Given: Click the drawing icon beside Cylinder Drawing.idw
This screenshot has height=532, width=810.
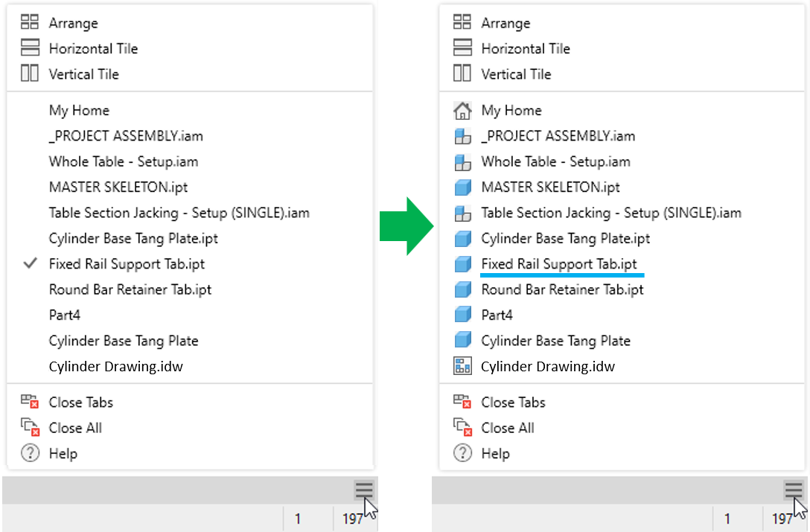Looking at the screenshot, I should (462, 366).
